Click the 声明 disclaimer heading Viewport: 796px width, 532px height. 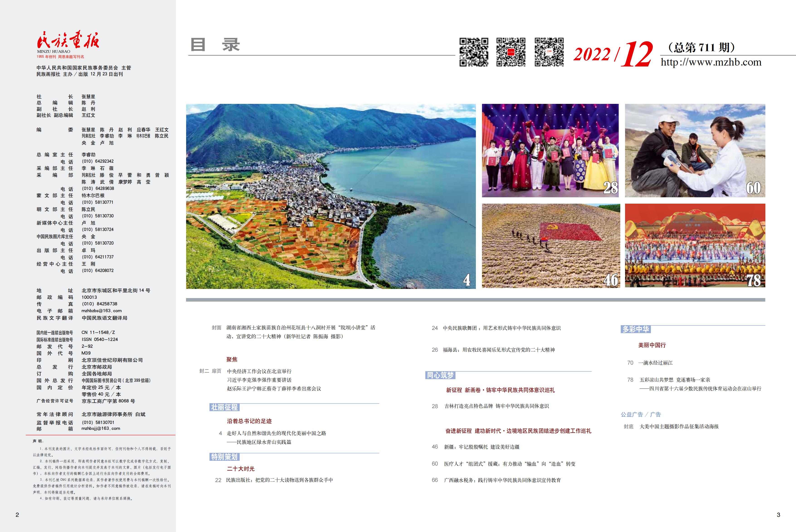[38, 441]
